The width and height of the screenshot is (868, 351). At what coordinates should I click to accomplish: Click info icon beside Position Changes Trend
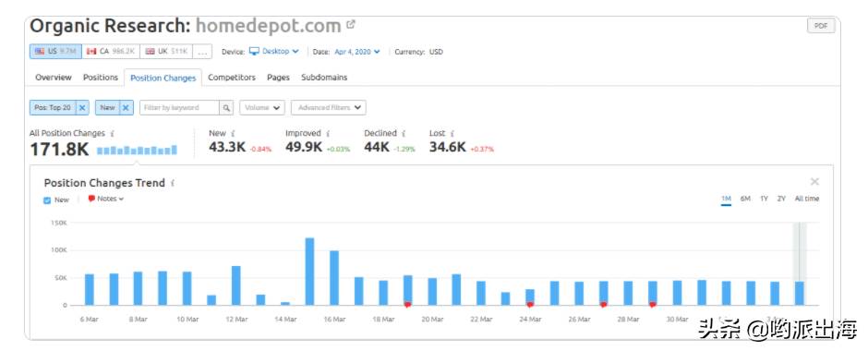(173, 183)
